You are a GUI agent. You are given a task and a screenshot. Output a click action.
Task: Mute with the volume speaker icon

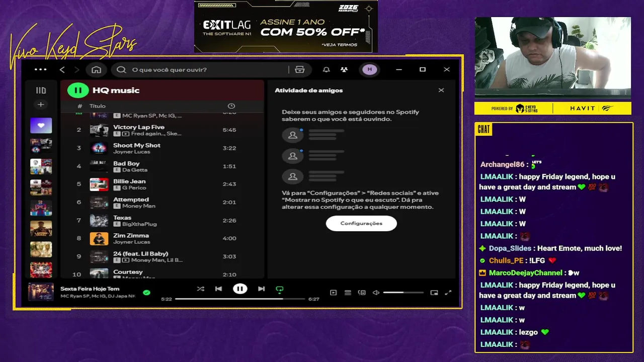376,293
